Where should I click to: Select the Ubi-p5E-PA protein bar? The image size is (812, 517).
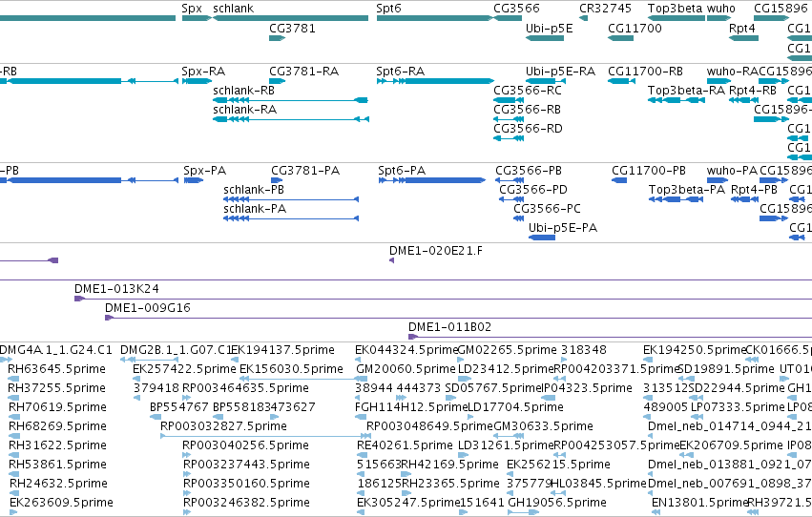point(542,238)
